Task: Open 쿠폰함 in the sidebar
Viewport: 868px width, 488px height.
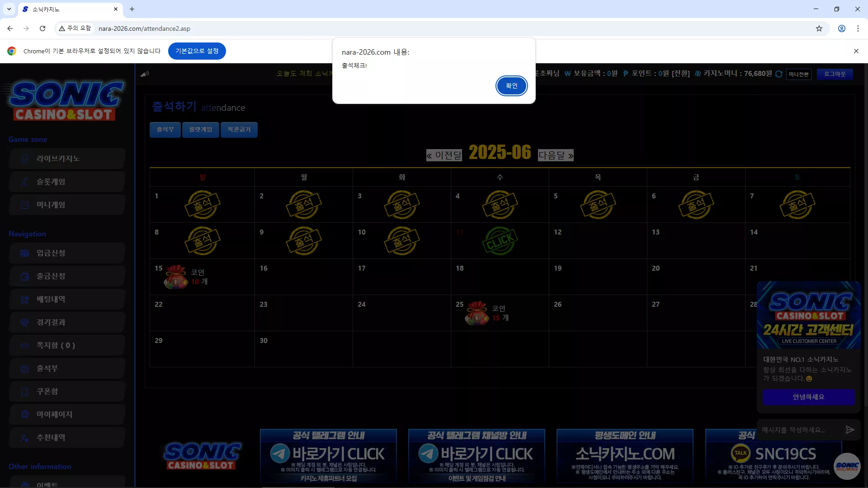Action: coord(67,391)
